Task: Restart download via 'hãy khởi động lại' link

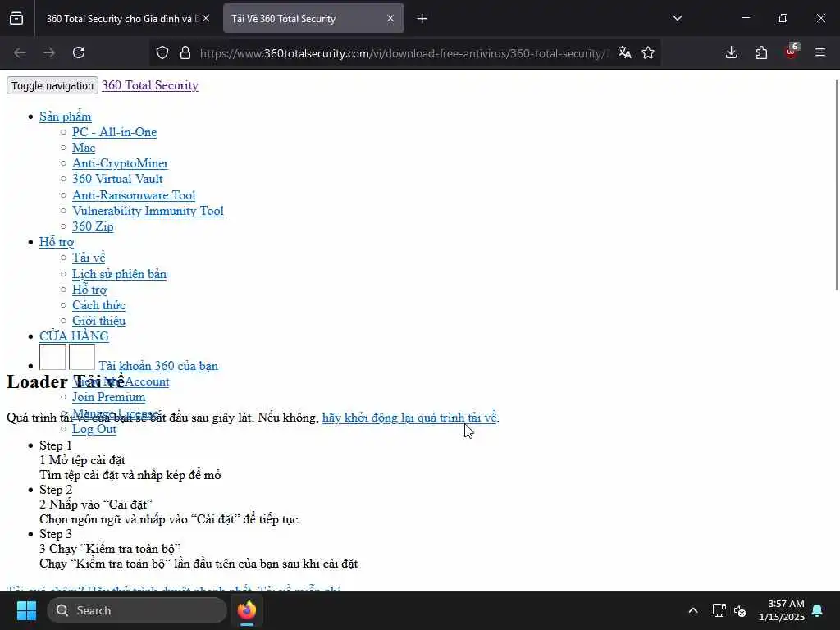Action: pos(409,418)
